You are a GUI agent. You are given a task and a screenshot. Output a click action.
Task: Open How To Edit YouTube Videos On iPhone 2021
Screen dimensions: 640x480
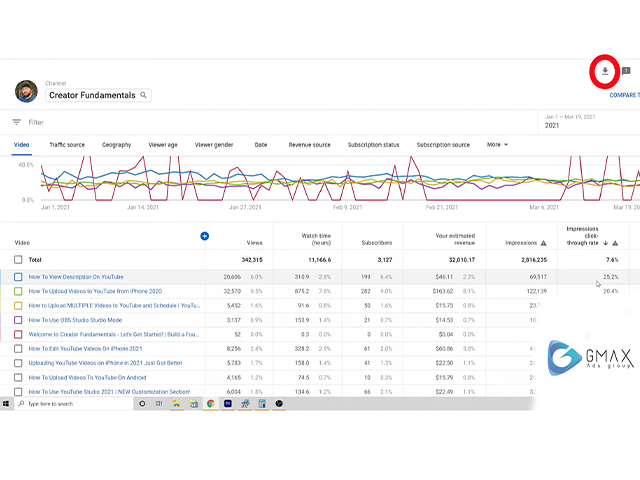point(85,349)
